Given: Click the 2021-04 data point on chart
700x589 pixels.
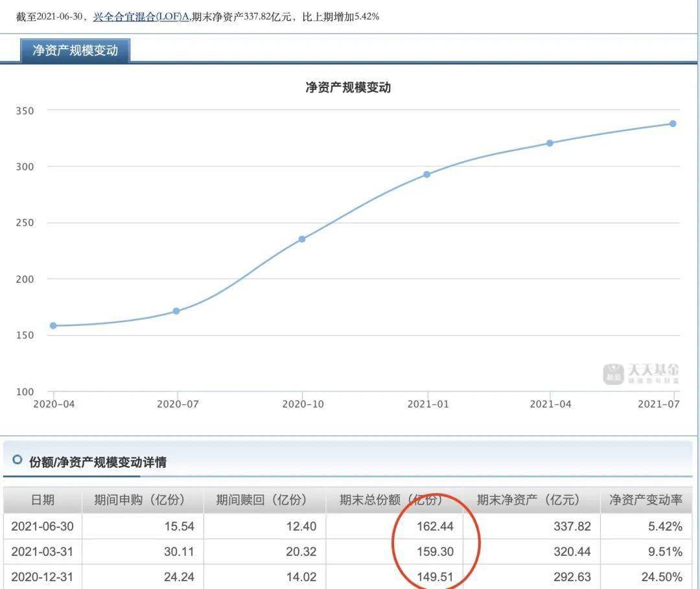Looking at the screenshot, I should (x=550, y=143).
